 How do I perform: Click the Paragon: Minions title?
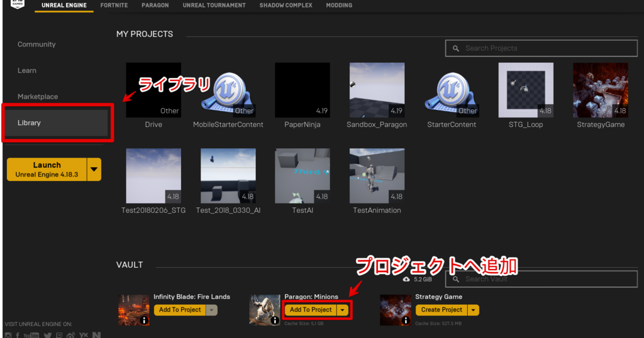[311, 297]
